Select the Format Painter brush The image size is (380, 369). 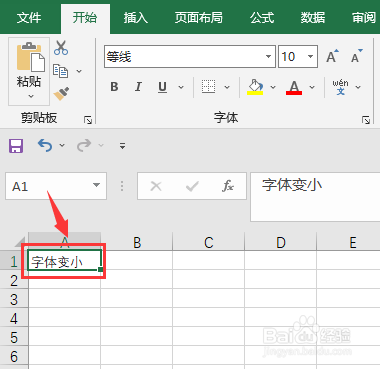pos(61,94)
